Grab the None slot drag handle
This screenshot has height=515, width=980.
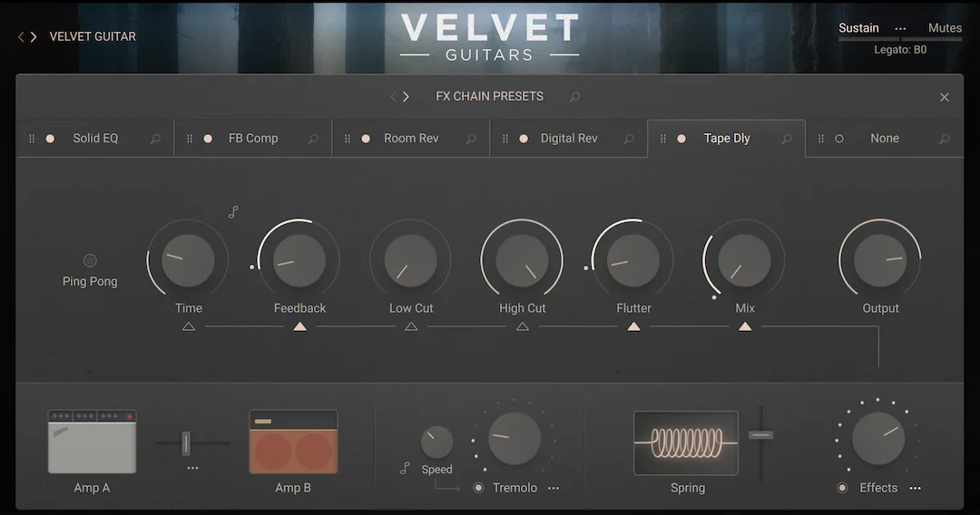coord(821,139)
